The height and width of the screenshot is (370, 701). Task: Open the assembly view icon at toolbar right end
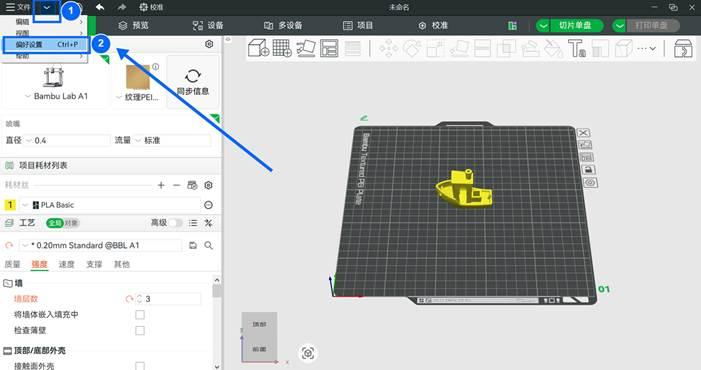coord(683,48)
